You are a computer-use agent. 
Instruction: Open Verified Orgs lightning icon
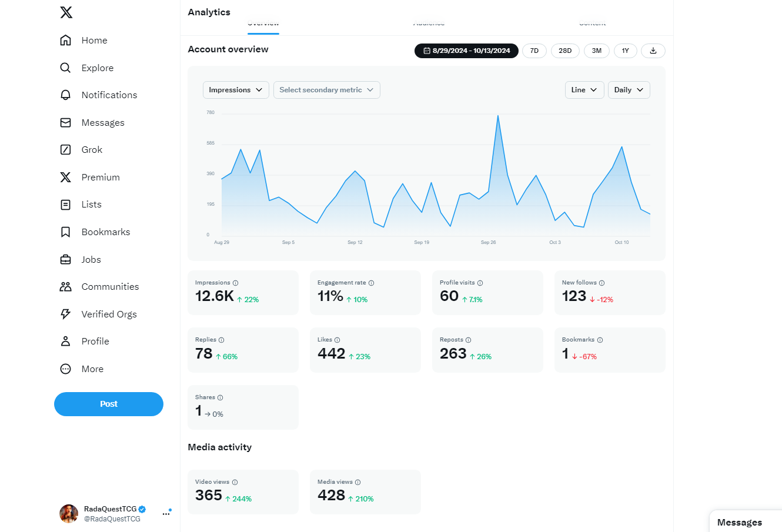point(66,314)
